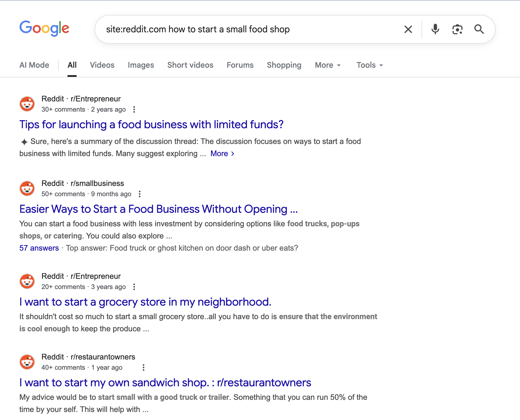This screenshot has width=520, height=420.
Task: Click the '57 answers' link
Action: tap(39, 248)
